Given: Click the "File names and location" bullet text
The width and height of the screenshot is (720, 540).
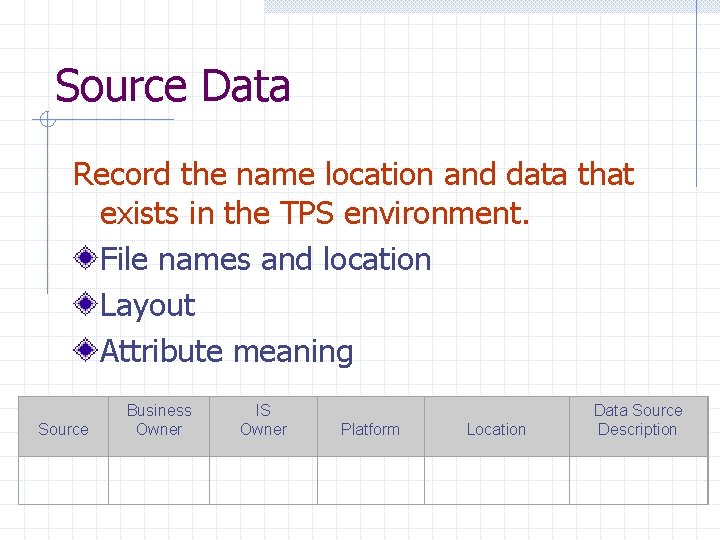Looking at the screenshot, I should [265, 259].
